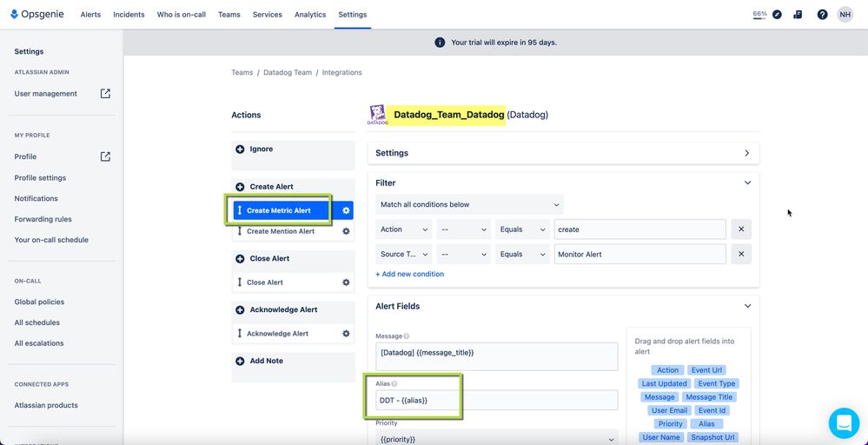Collapse the Alert Fields section
Screen dimensions: 868x445
click(747, 306)
